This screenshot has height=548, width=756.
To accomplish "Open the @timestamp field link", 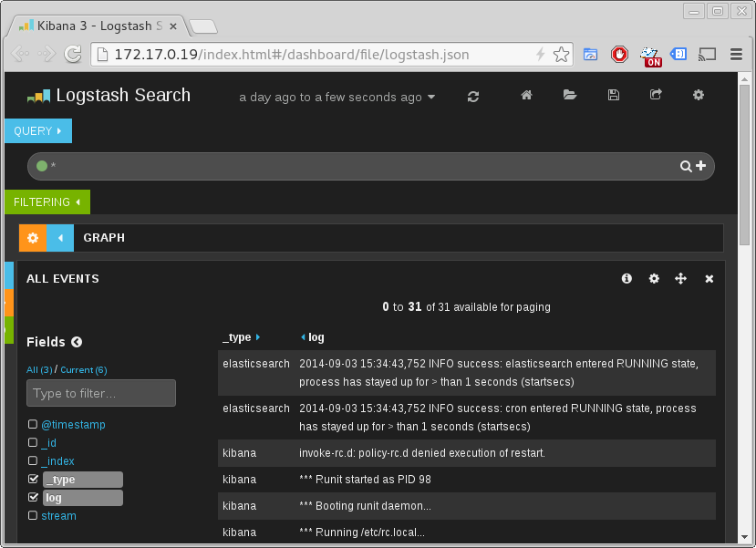I will [73, 424].
